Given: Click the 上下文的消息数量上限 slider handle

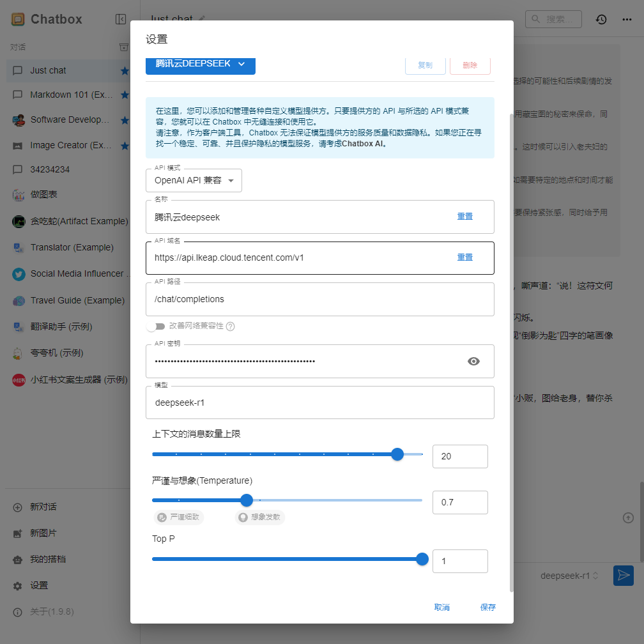Looking at the screenshot, I should tap(397, 454).
